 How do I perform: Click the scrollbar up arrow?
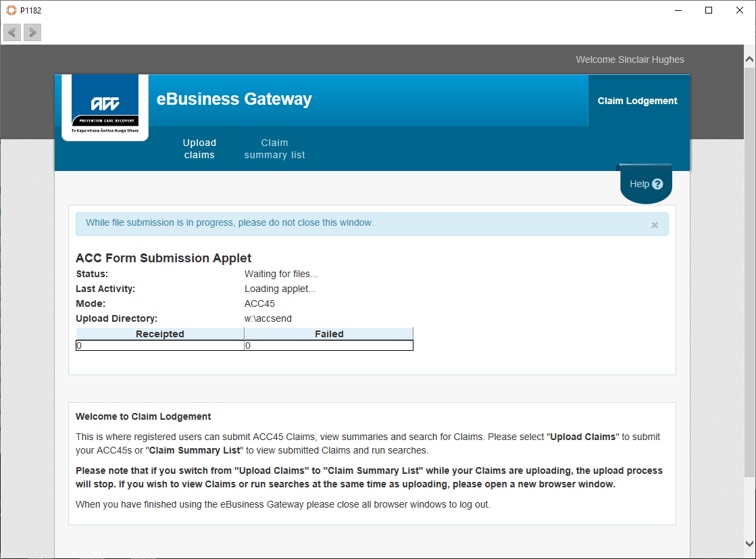tap(749, 59)
